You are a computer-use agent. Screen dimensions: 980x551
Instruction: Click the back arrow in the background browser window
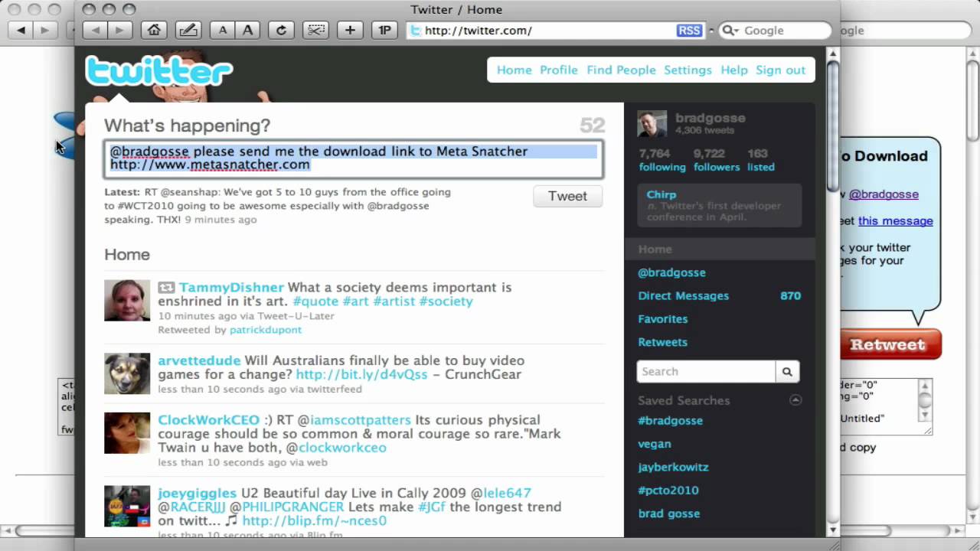[x=21, y=30]
